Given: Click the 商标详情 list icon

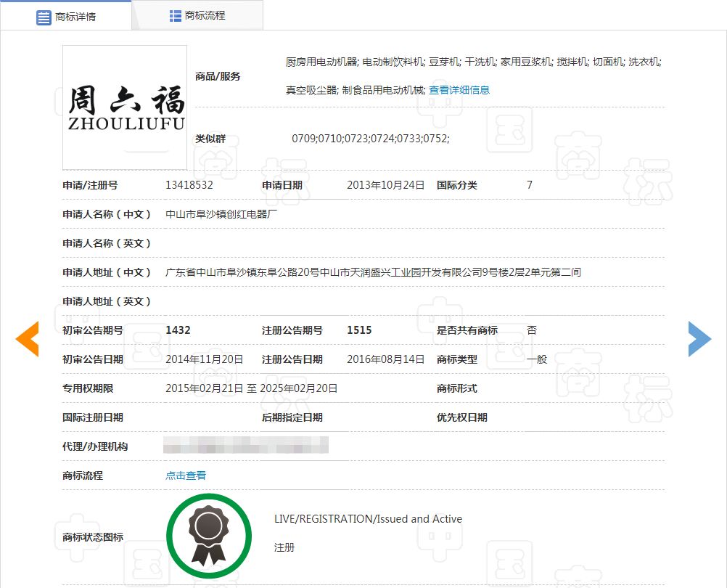Looking at the screenshot, I should 44,17.
